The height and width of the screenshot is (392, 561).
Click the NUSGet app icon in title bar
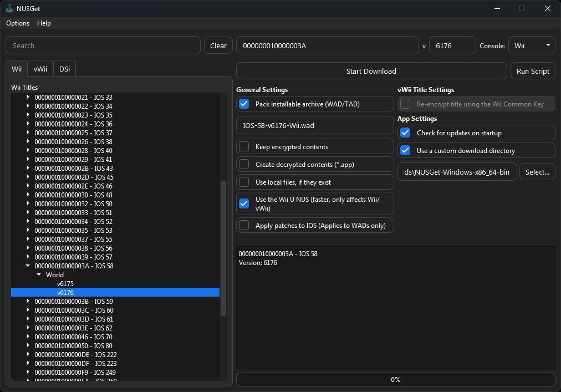[x=9, y=8]
